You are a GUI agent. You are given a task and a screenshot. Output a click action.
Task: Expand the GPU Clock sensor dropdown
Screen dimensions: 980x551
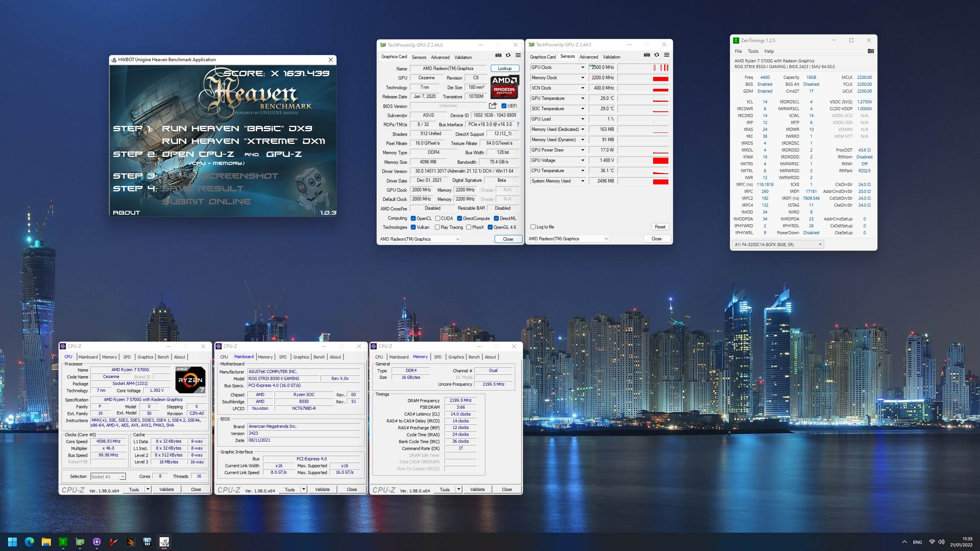(x=583, y=67)
